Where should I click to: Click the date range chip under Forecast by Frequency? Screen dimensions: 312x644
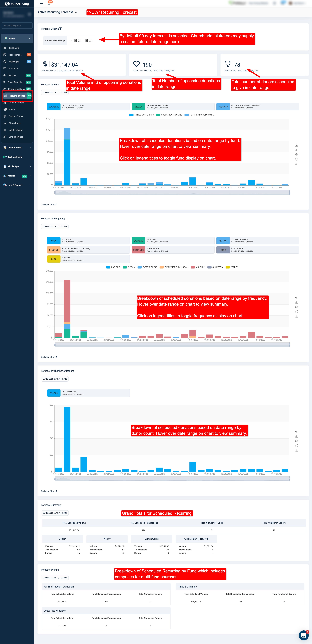tap(55, 226)
